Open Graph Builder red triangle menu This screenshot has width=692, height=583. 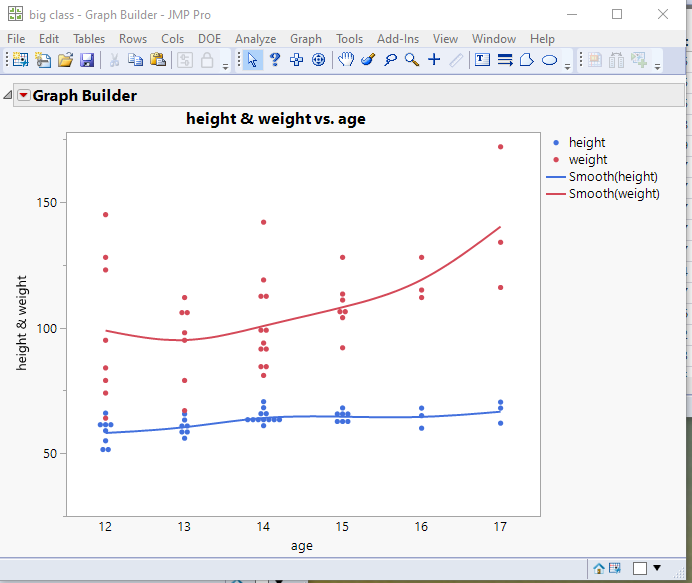24,95
